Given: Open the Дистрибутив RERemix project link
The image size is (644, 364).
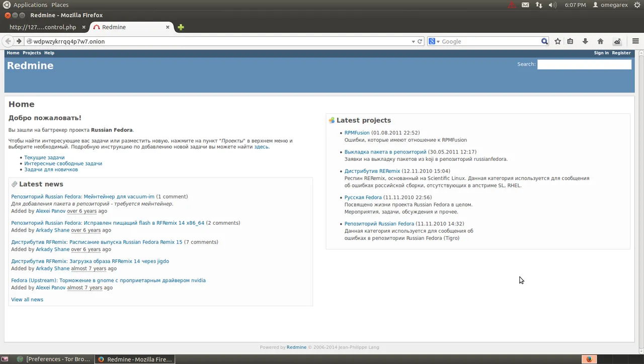Looking at the screenshot, I should pyautogui.click(x=372, y=171).
